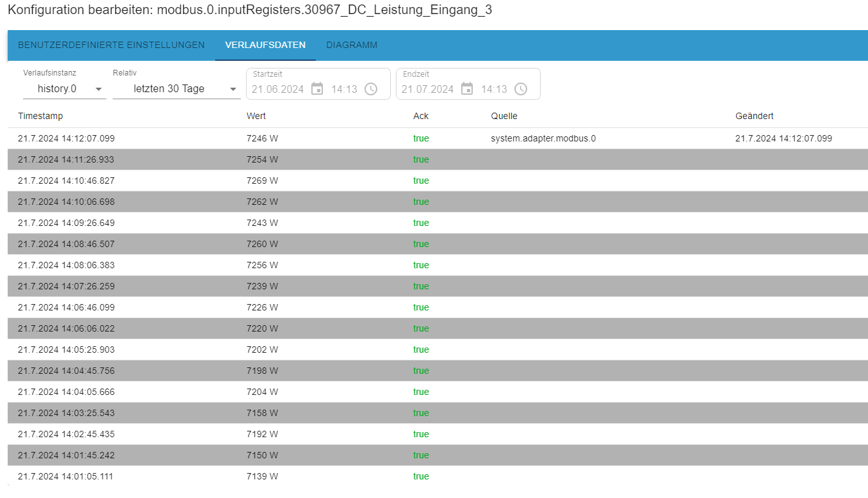This screenshot has width=868, height=498.
Task: Open the start time clock picker icon
Action: coord(371,89)
